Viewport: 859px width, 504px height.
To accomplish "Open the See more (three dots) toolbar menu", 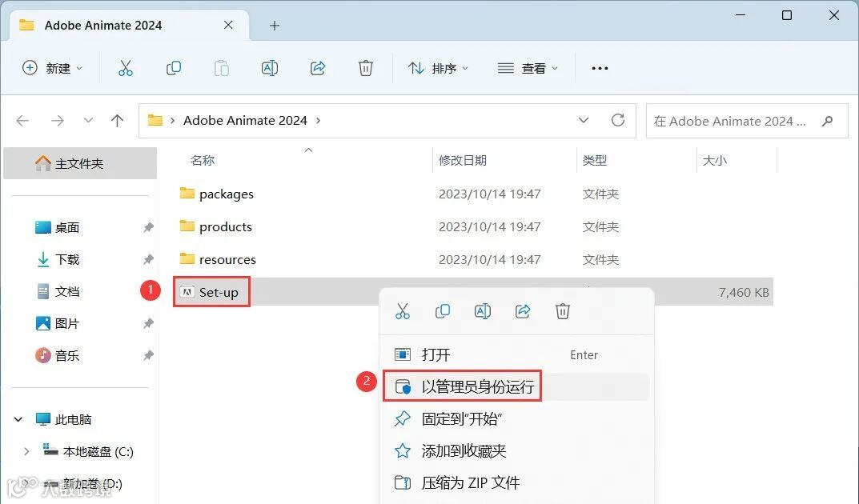I will pyautogui.click(x=600, y=69).
